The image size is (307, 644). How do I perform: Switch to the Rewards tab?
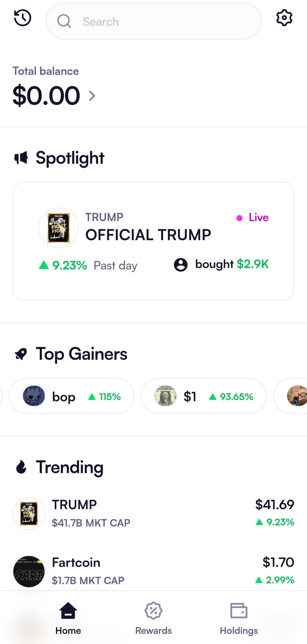pos(153,618)
